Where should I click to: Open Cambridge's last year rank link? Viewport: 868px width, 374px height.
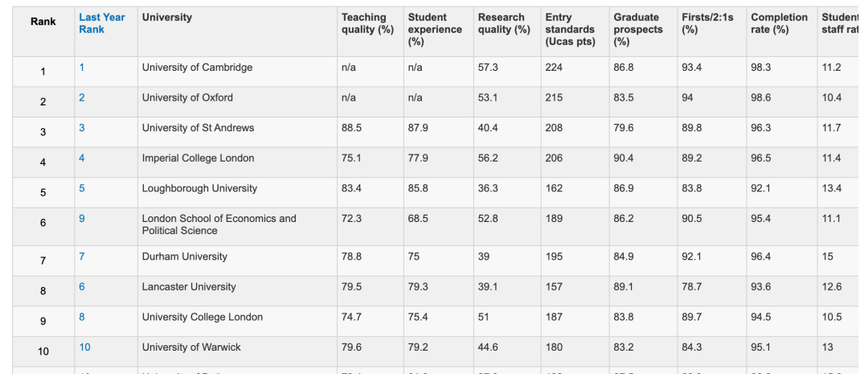click(82, 68)
